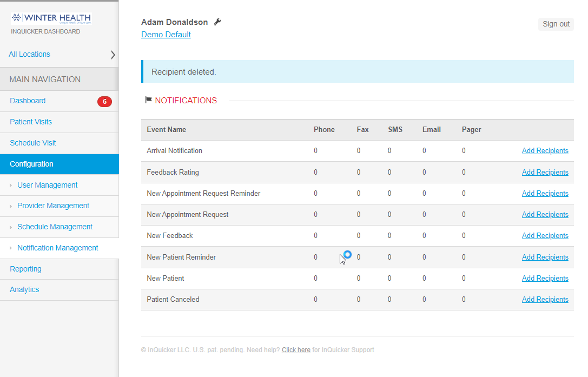The height and width of the screenshot is (377, 588).
Task: Click the InQuicker Support help link
Action: click(x=295, y=349)
